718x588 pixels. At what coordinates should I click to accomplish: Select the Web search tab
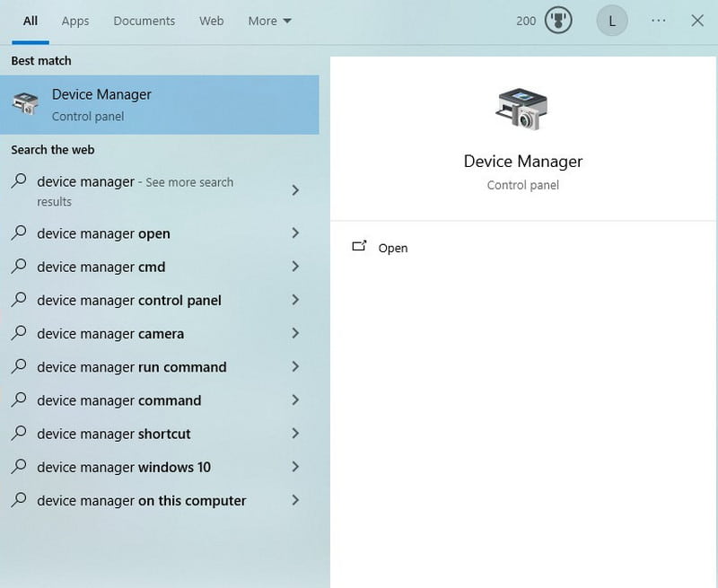click(x=211, y=21)
